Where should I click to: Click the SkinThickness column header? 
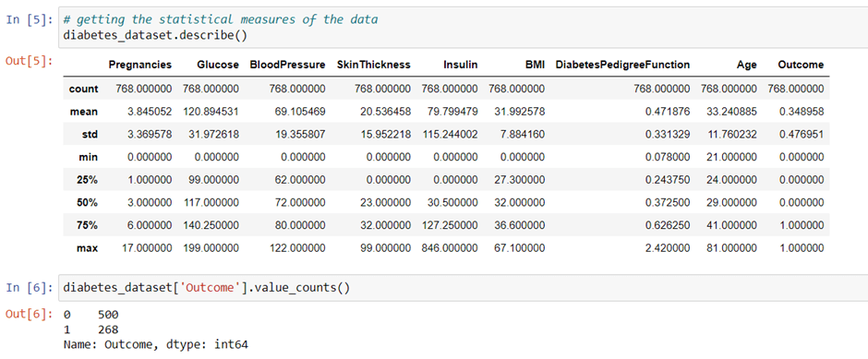point(374,65)
